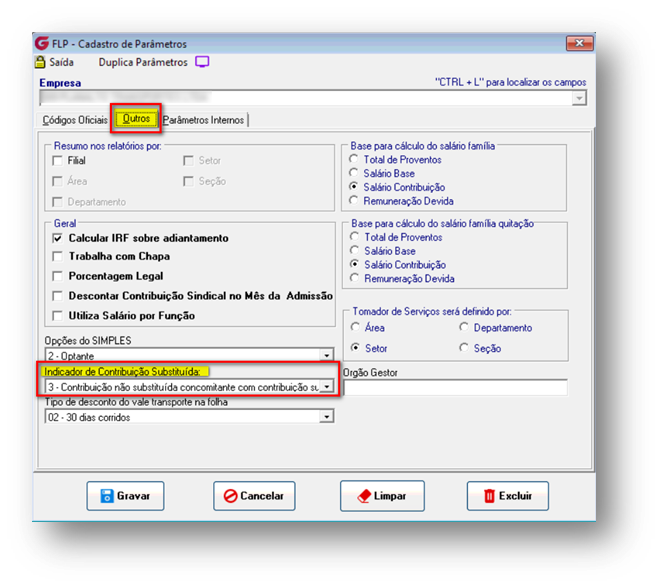
Task: Click the FLP application logo in title bar
Action: point(42,43)
